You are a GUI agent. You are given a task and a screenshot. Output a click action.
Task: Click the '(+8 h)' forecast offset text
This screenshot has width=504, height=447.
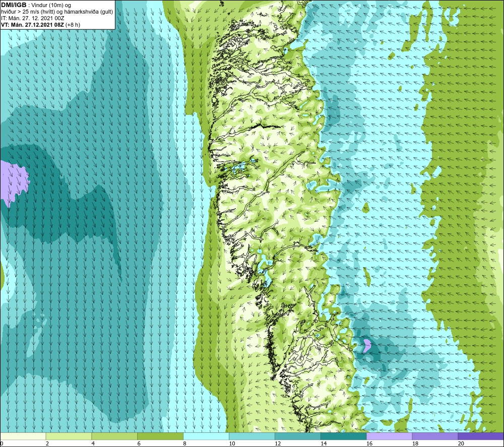73,25
